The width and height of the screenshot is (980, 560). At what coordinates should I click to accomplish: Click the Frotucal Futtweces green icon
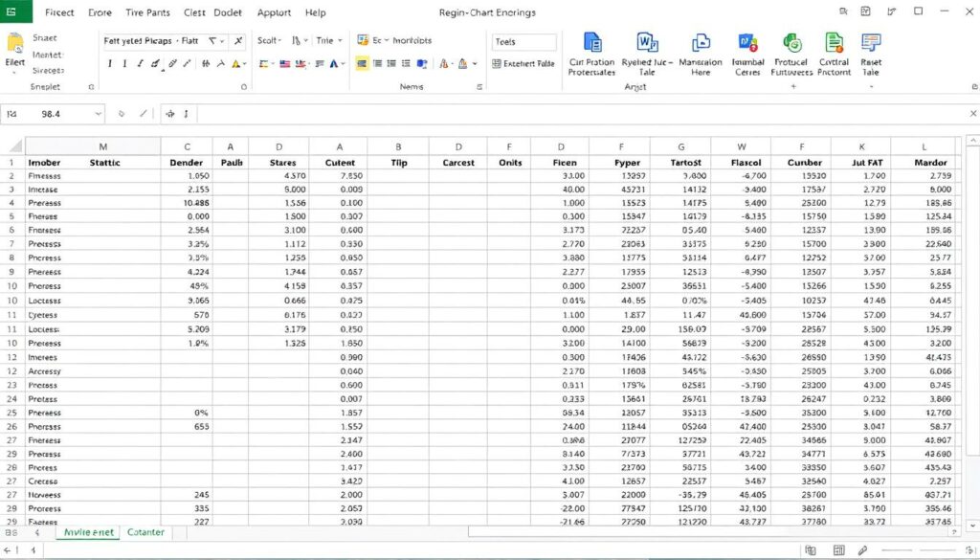coord(791,42)
